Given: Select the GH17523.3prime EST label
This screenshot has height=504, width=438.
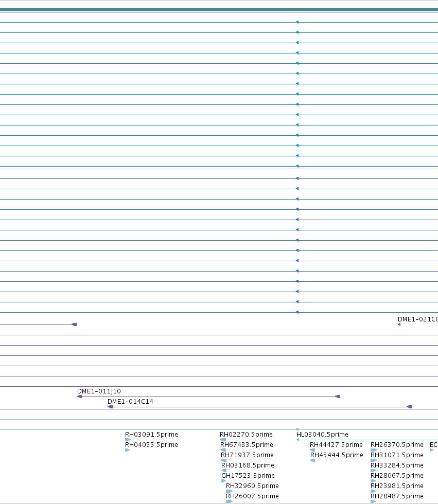Looking at the screenshot, I should point(248,475).
